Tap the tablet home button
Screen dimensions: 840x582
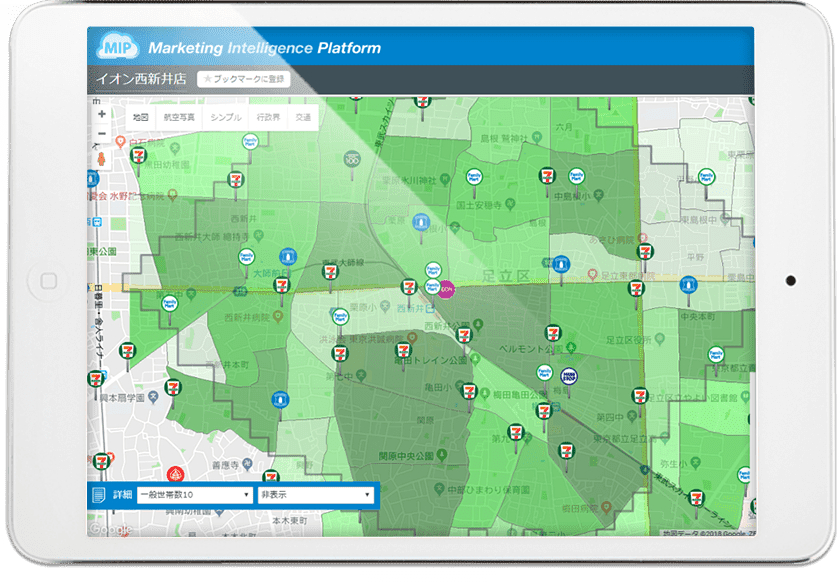[x=49, y=281]
